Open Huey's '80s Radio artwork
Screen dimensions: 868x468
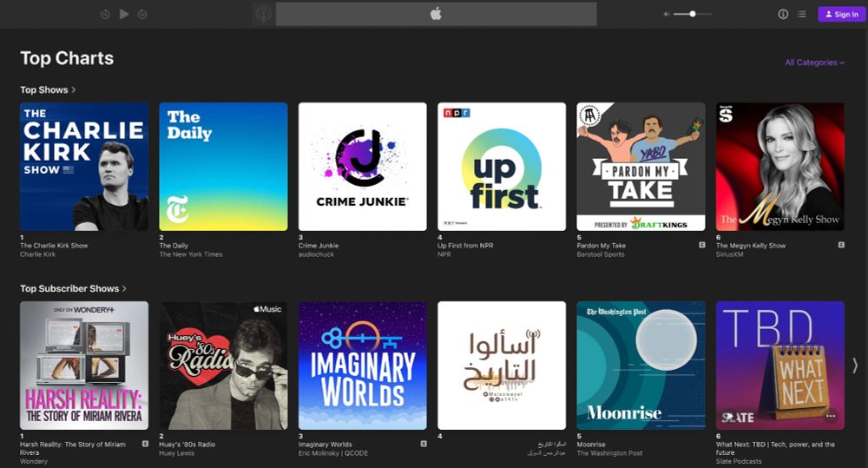224,366
